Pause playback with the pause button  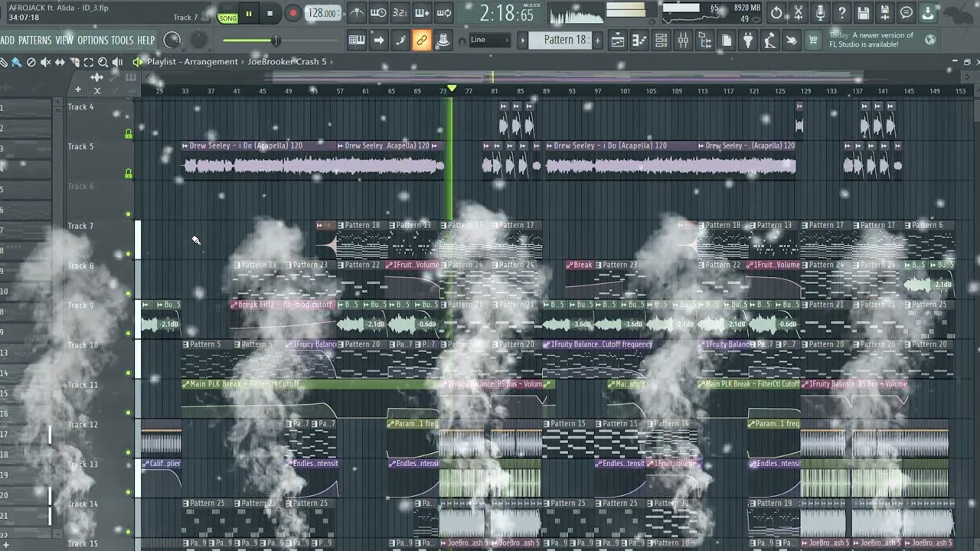pyautogui.click(x=248, y=13)
